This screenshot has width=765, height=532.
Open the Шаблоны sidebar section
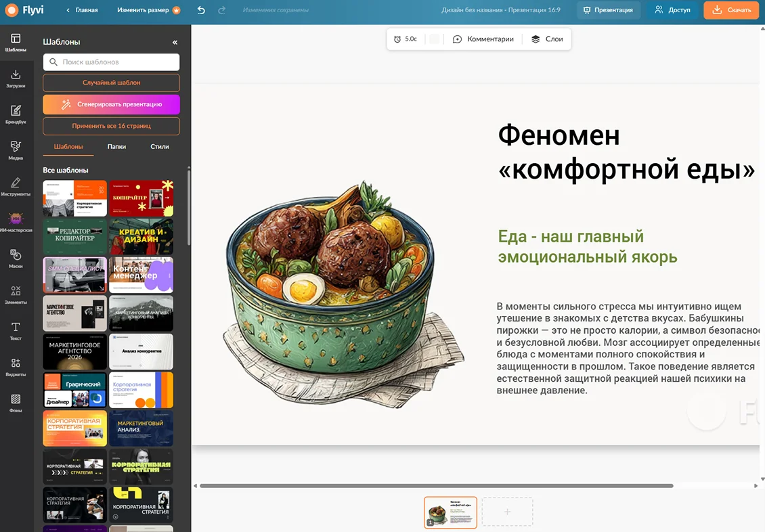16,43
